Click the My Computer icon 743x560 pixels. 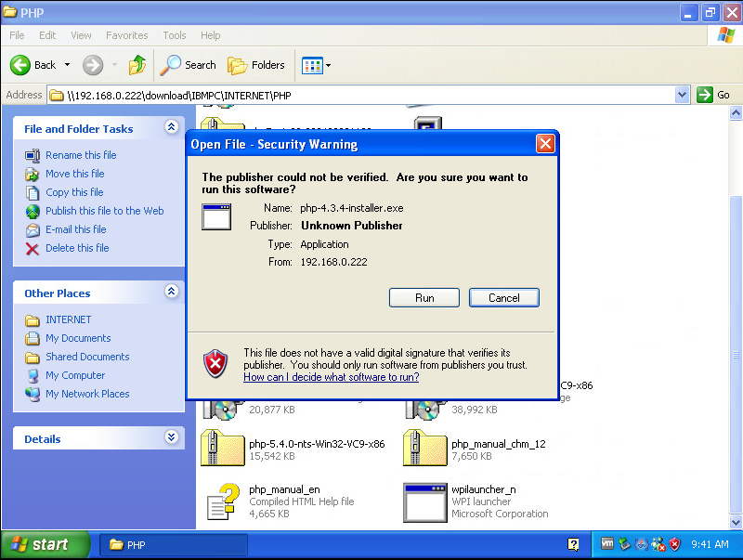33,376
